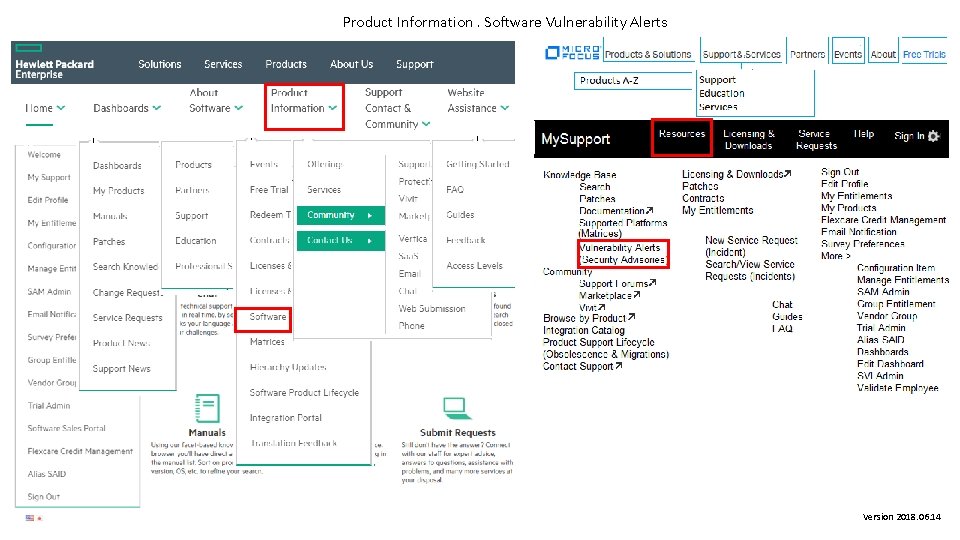
Task: Open Solutions in HPE top bar
Action: pos(160,64)
